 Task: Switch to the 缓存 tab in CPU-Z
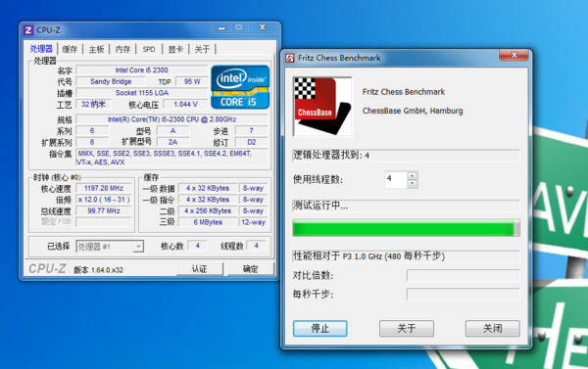pos(70,49)
